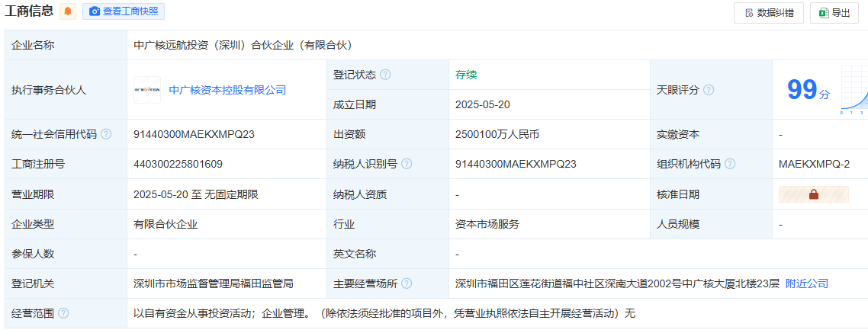This screenshot has height=333, width=868.
Task: Click help icon beside 纳税人识别号
Action: 407,164
